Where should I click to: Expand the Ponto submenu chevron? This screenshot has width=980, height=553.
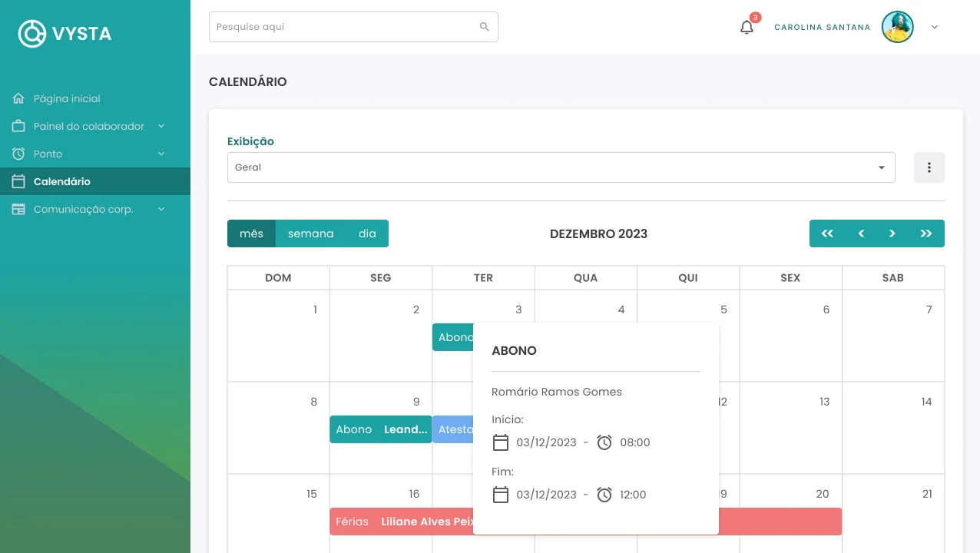click(x=161, y=154)
